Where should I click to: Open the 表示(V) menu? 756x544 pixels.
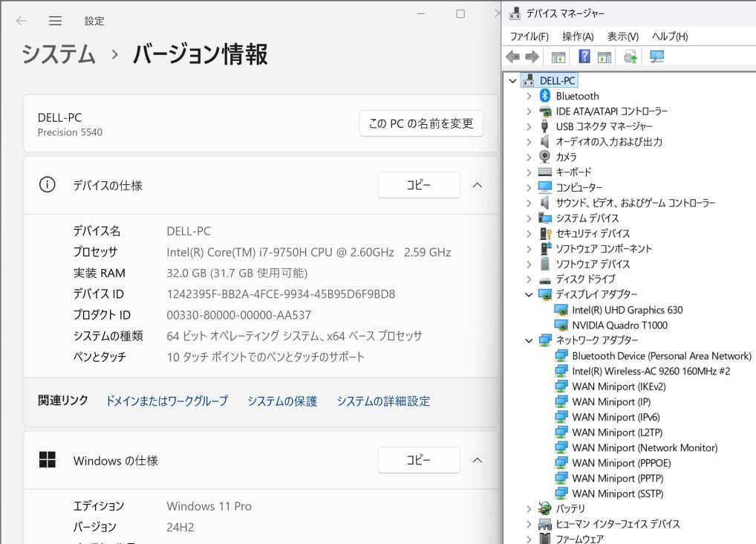coord(622,36)
